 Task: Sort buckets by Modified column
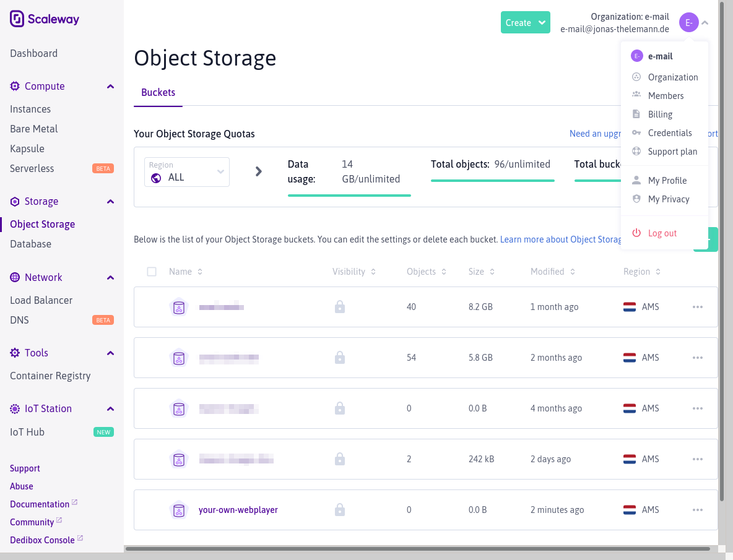[x=553, y=272]
